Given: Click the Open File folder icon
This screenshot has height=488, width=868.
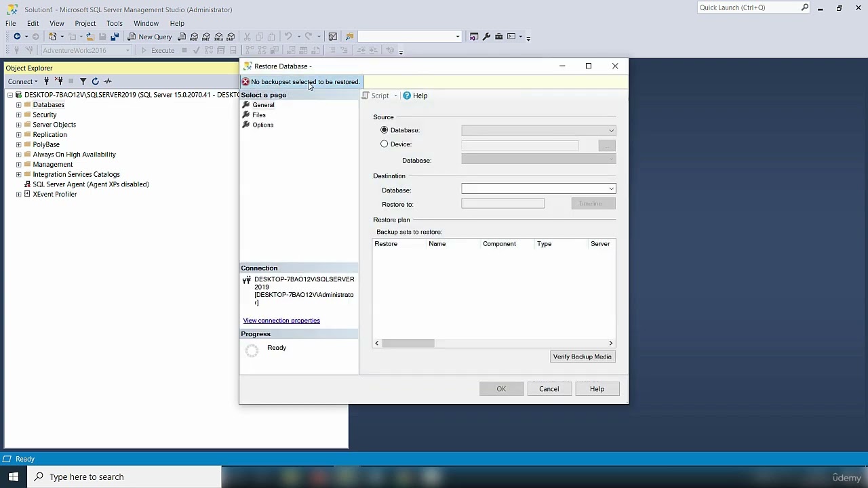Looking at the screenshot, I should (x=90, y=37).
